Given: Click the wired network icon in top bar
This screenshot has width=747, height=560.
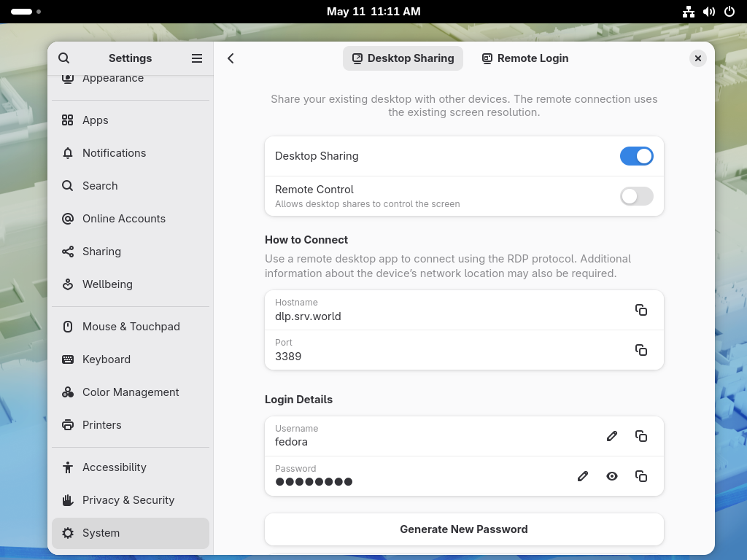Looking at the screenshot, I should click(x=689, y=12).
